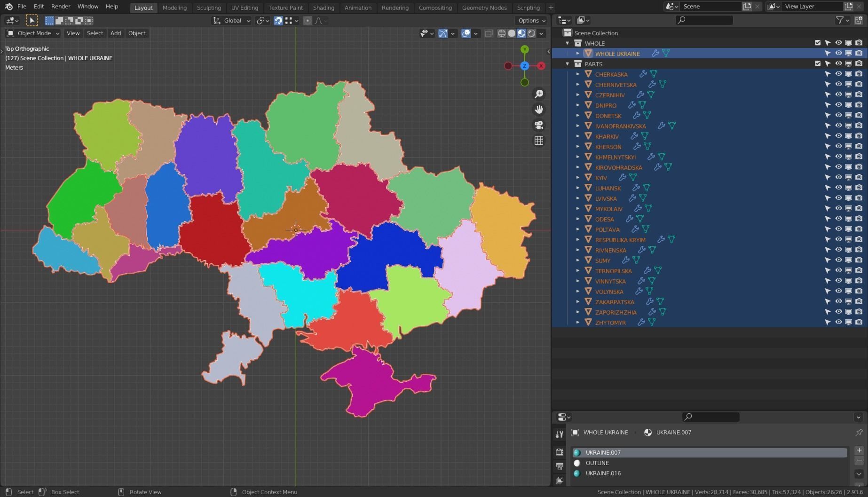Select the MYKOLAIV object in outliner
Viewport: 868px width, 497px height.
pos(608,209)
